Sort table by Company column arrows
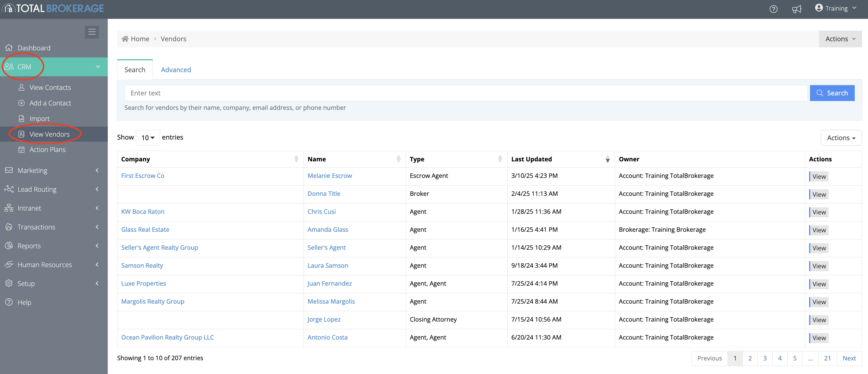Screen dimensions: 868x374 point(296,159)
